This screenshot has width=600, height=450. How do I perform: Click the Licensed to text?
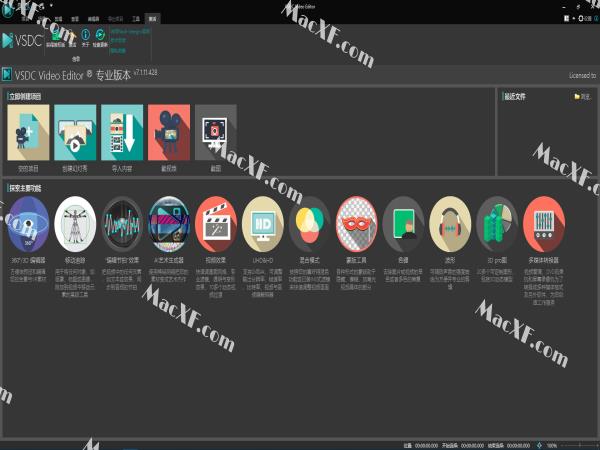582,75
